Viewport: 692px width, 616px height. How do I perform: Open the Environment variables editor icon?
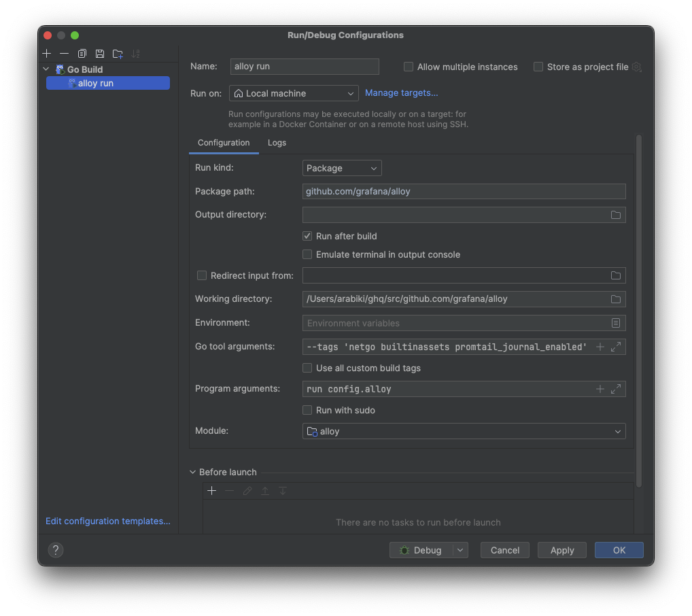click(x=616, y=323)
